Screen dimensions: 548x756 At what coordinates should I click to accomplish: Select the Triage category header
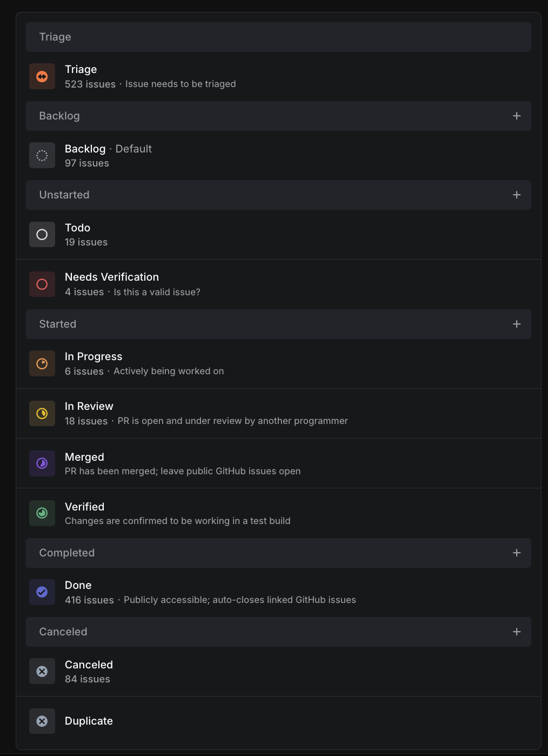click(x=278, y=37)
